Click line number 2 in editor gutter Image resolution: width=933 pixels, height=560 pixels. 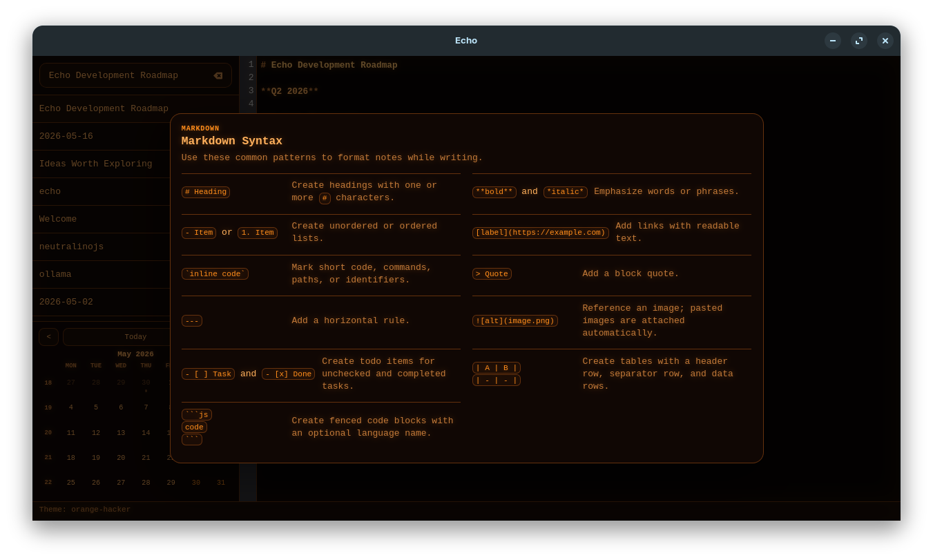(x=251, y=77)
